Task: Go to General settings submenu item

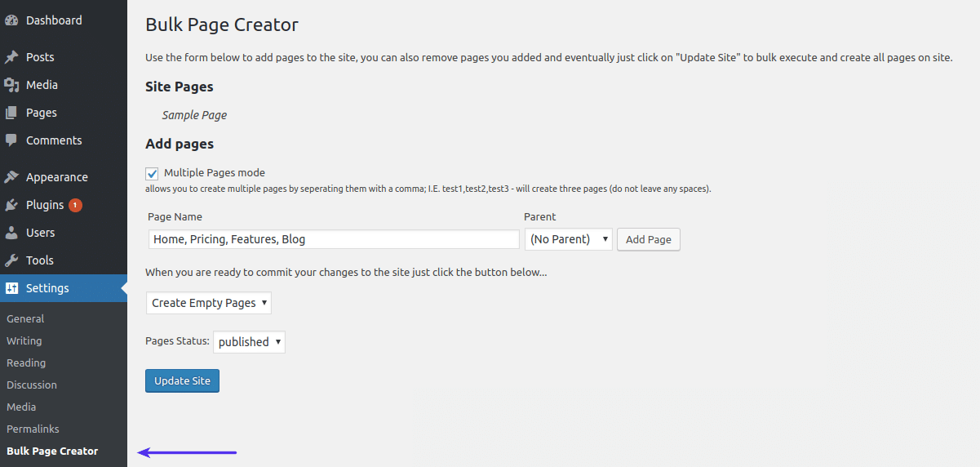Action: (25, 318)
